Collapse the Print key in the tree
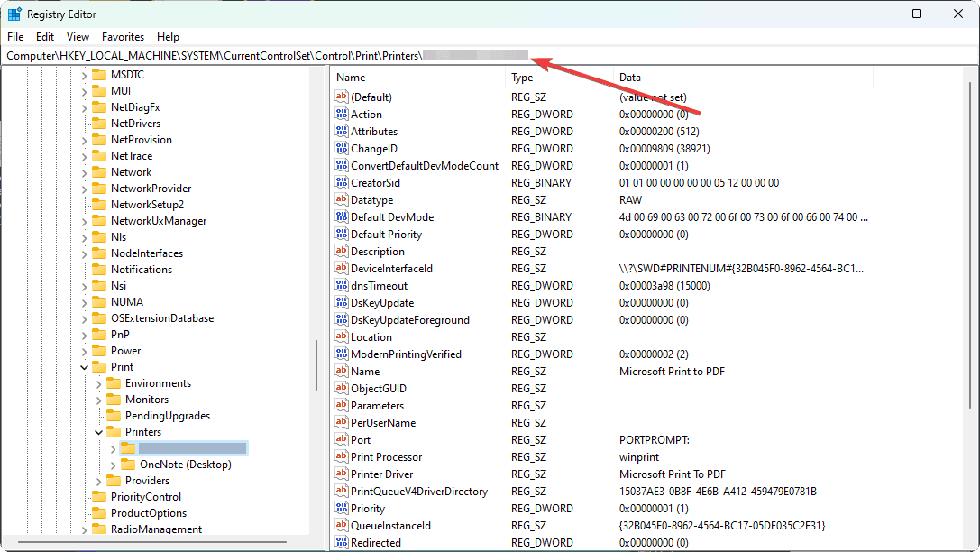The image size is (980, 552). (x=84, y=367)
